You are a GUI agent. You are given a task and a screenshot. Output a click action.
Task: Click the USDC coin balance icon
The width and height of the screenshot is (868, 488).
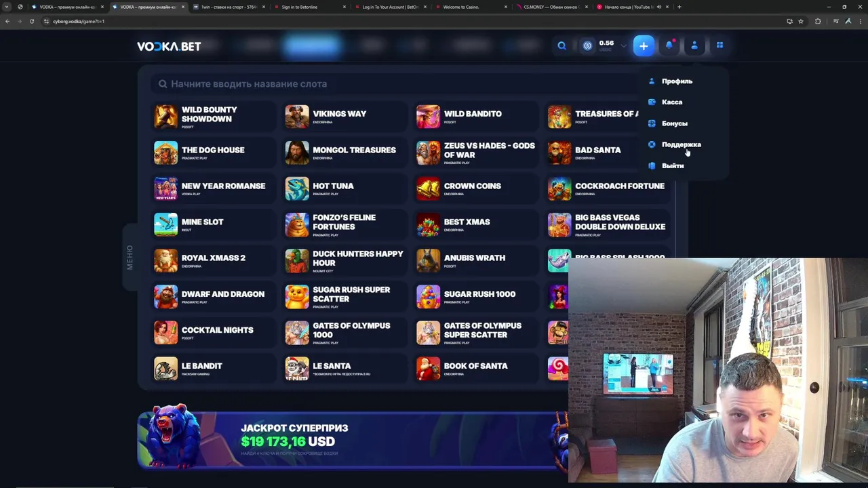click(x=587, y=45)
